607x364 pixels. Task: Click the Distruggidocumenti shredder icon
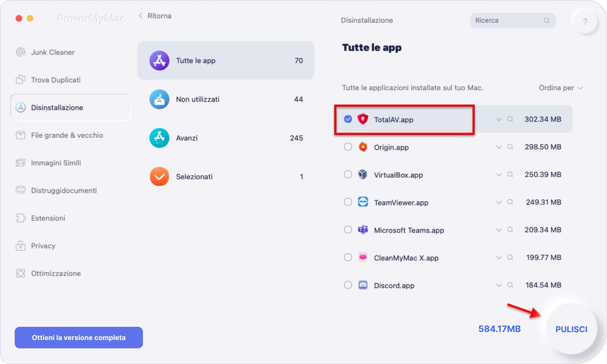pos(21,190)
